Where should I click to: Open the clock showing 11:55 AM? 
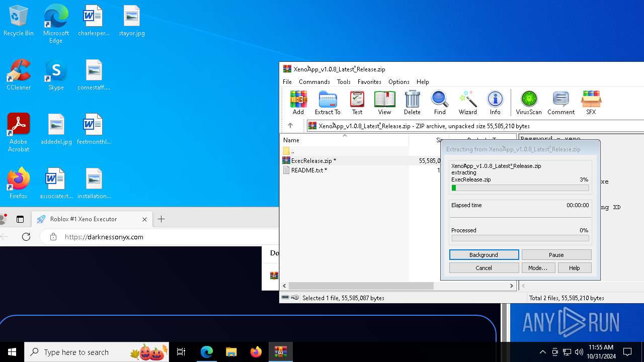pyautogui.click(x=601, y=352)
